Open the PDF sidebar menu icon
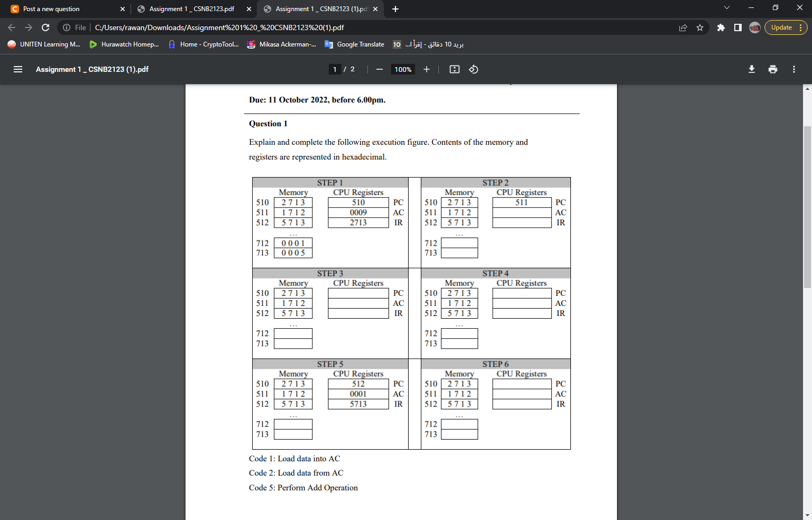 pyautogui.click(x=18, y=69)
